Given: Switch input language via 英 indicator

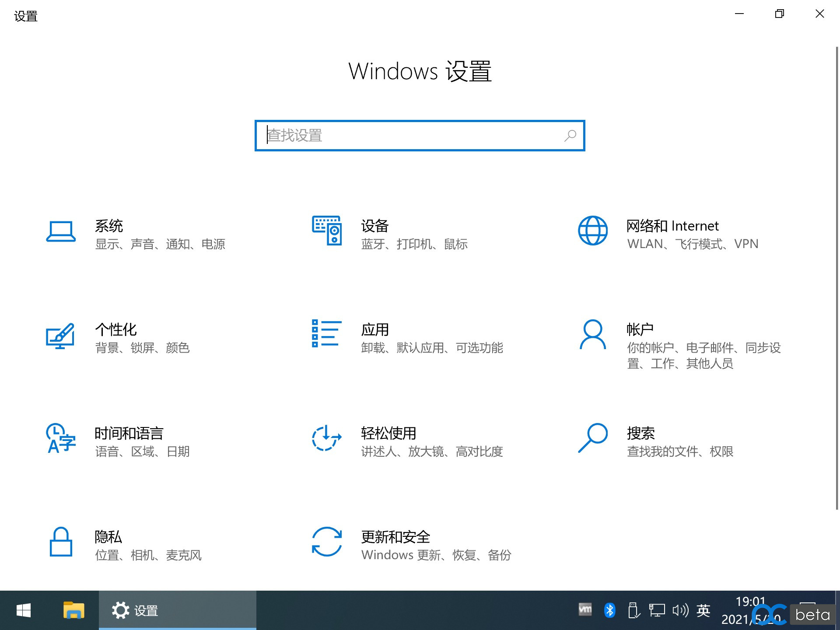Looking at the screenshot, I should tap(703, 610).
